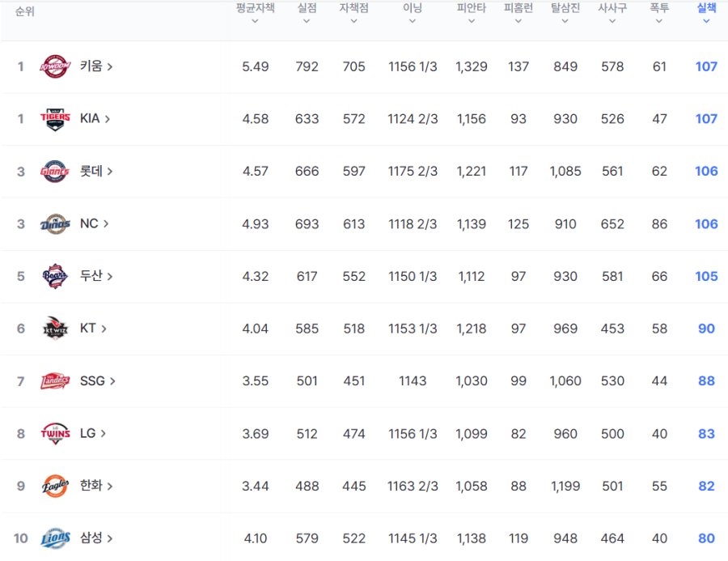Open the 한화 team page link
This screenshot has height=561, width=728.
pyautogui.click(x=95, y=486)
